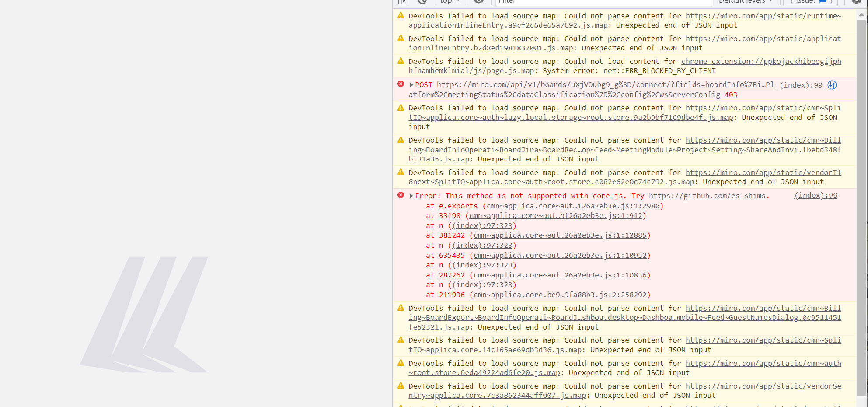
Task: Click the warning icon on chrome-extension page.js.map message
Action: [x=401, y=61]
